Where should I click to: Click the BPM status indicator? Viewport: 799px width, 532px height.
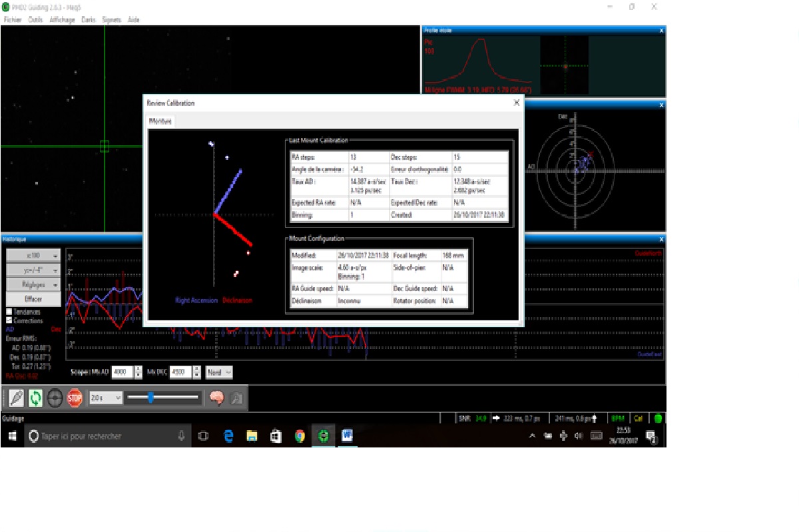coord(617,419)
